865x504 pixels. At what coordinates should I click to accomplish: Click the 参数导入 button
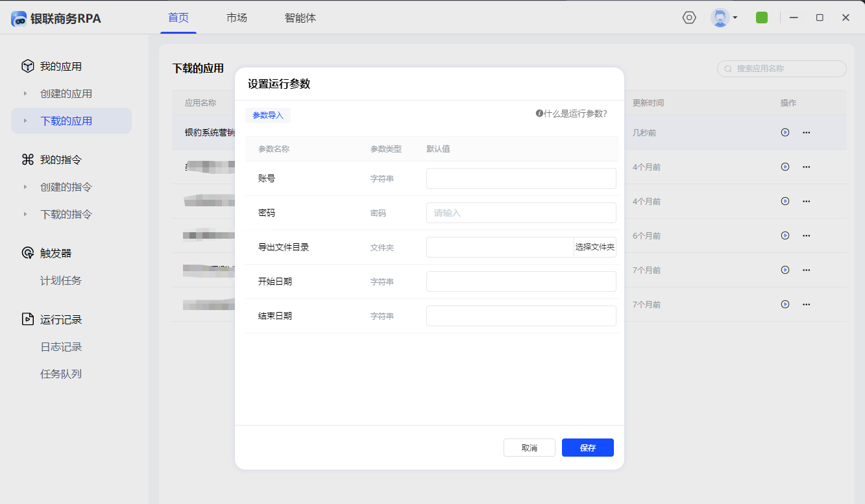[x=268, y=115]
